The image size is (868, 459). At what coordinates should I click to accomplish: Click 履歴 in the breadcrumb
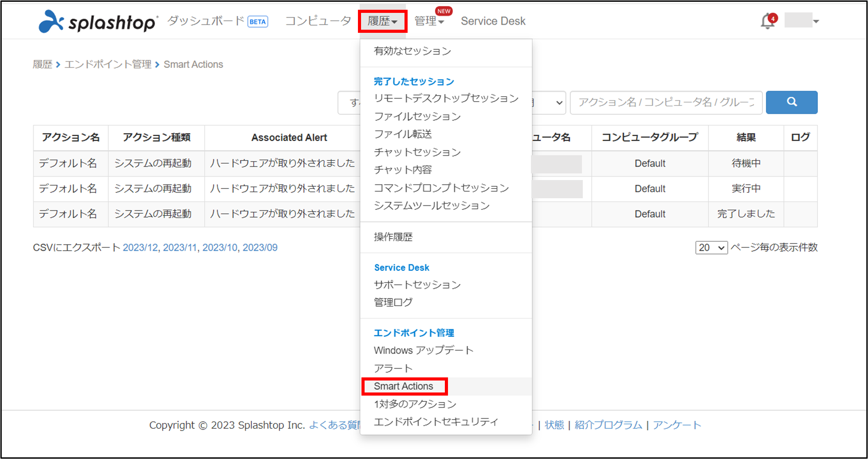[43, 64]
